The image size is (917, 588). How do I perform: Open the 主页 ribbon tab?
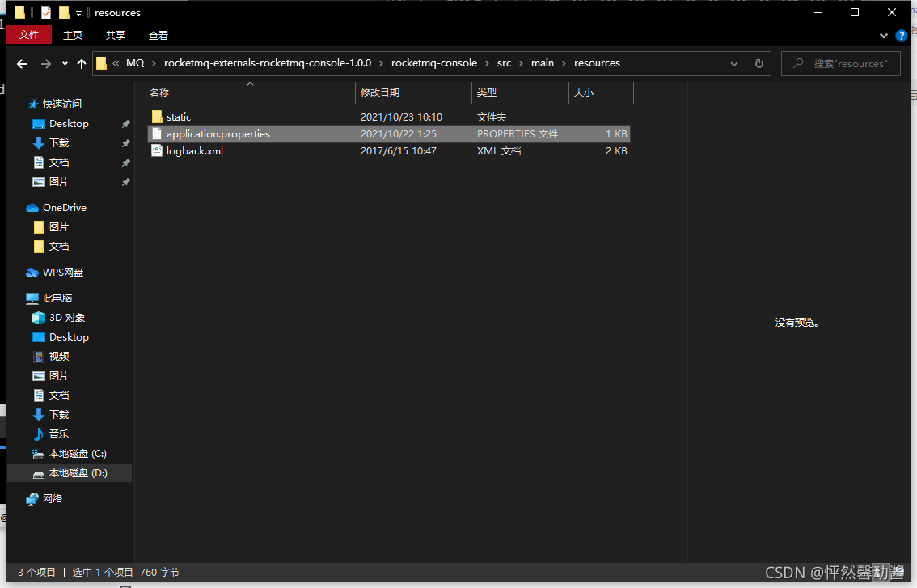73,35
